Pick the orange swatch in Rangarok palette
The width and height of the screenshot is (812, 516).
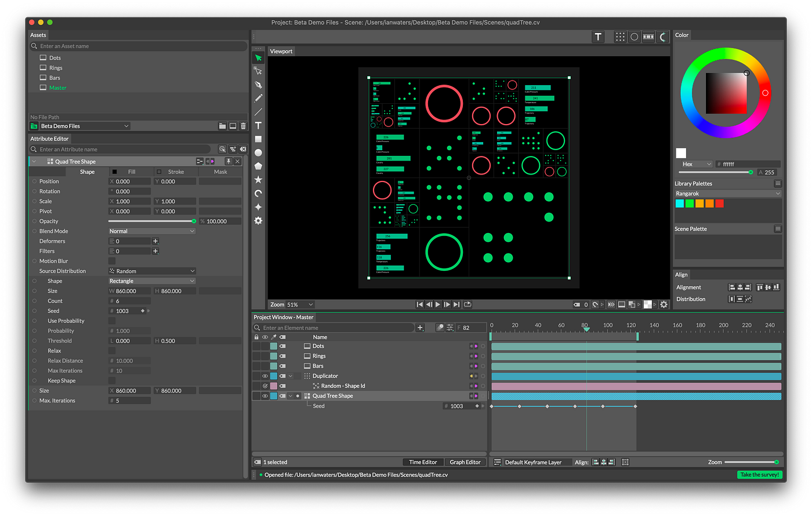click(x=709, y=204)
